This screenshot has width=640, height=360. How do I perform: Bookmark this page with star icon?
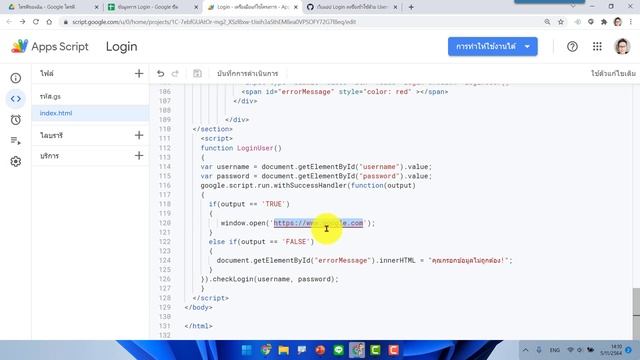(561, 22)
